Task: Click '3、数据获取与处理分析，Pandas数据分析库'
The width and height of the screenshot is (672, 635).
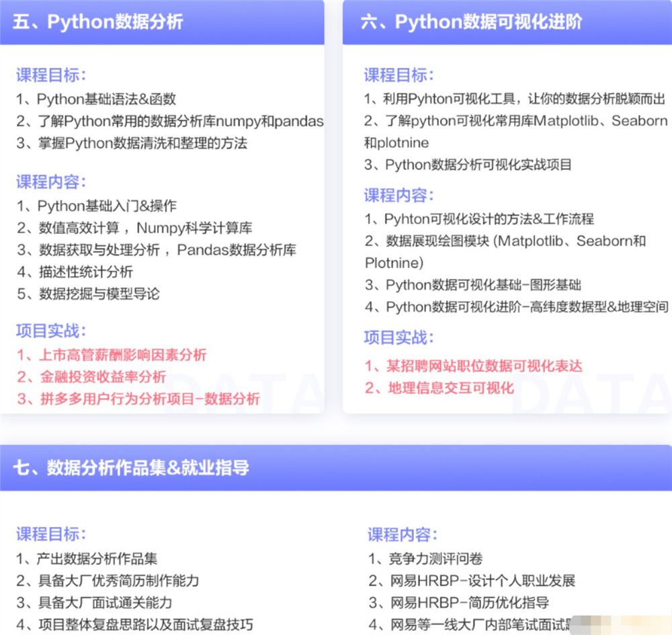Action: pos(157,250)
